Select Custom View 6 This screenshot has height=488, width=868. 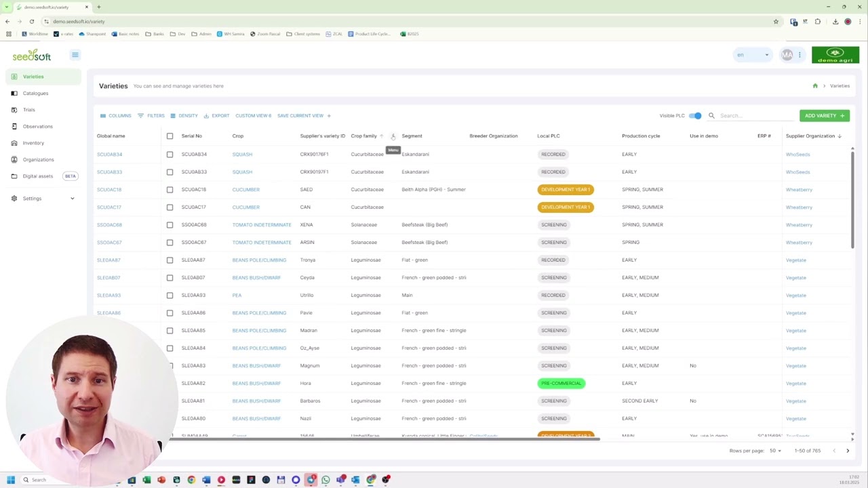pyautogui.click(x=253, y=116)
